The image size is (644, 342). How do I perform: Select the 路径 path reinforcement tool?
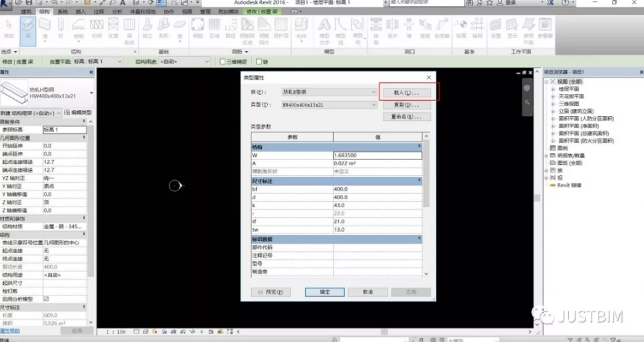231,29
